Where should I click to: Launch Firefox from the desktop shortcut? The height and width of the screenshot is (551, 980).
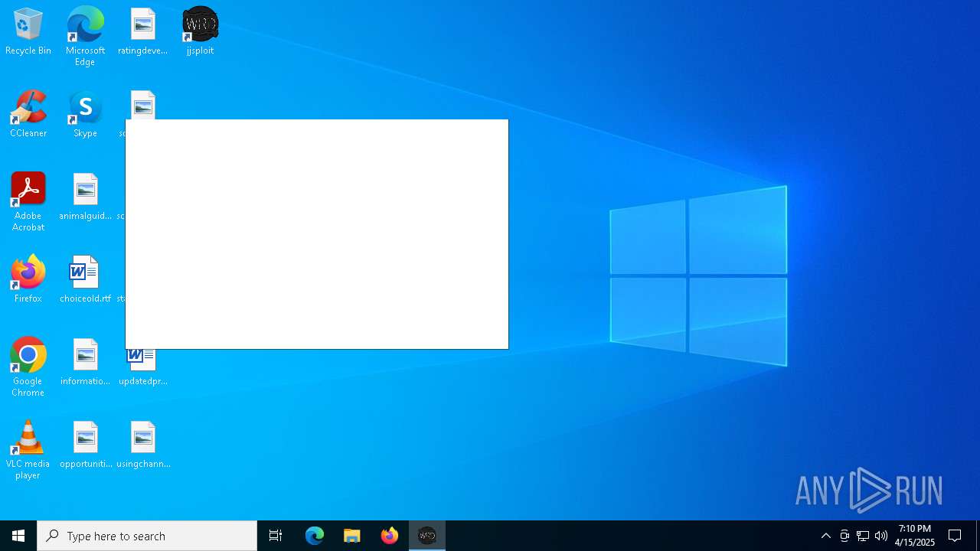click(28, 280)
